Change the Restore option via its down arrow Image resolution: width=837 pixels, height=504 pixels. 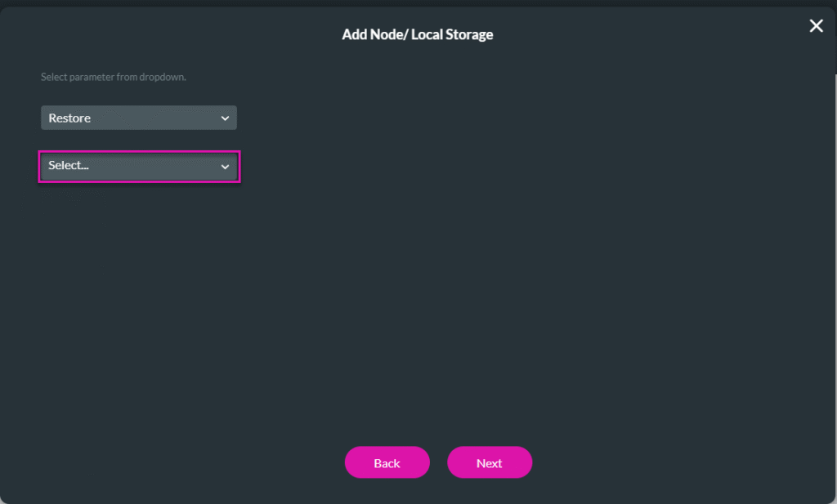click(x=225, y=118)
